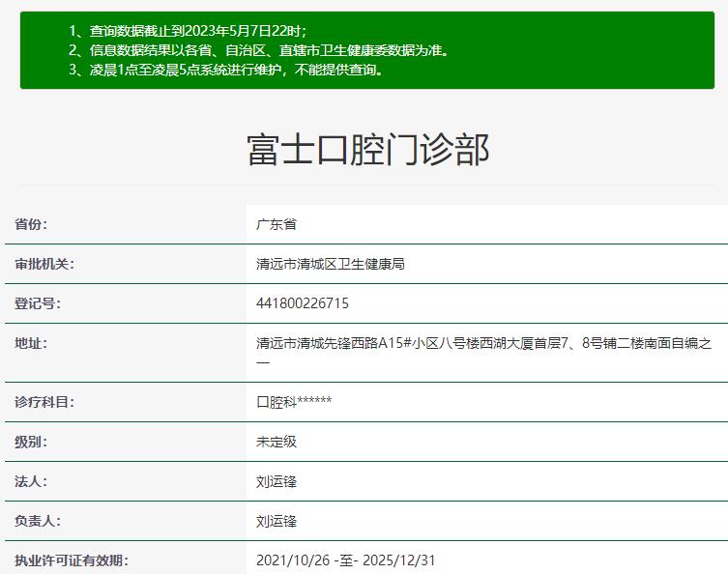
Task: Select registration number 441800226715
Action: point(303,303)
